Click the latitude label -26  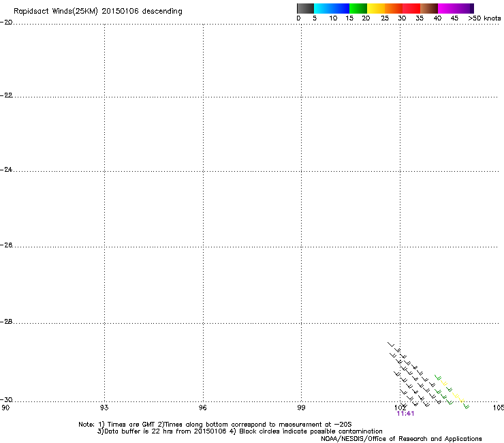coord(6,245)
